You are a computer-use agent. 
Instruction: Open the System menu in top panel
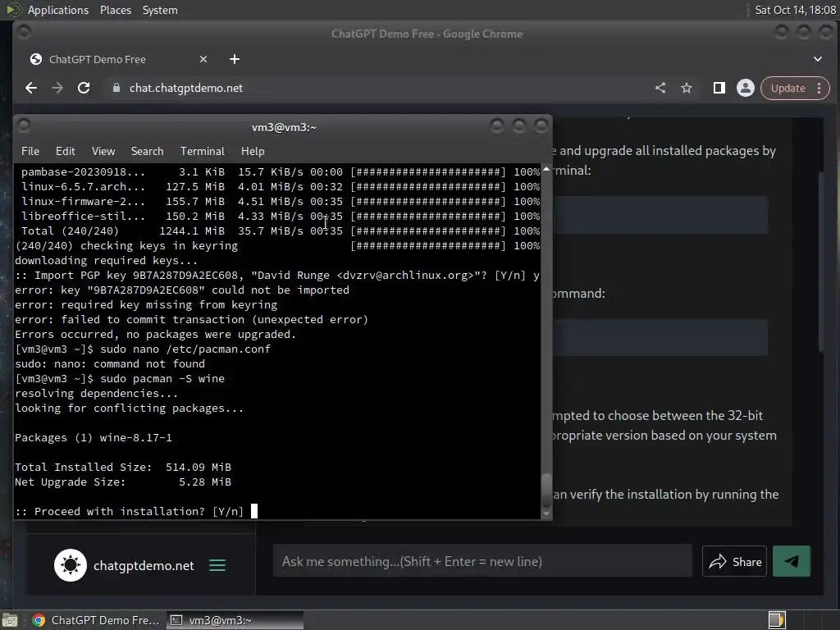[160, 10]
